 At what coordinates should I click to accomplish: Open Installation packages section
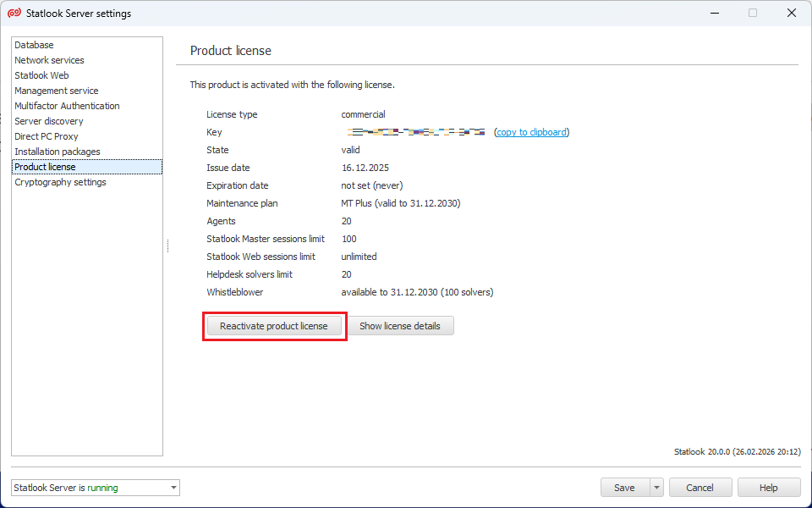coord(57,152)
